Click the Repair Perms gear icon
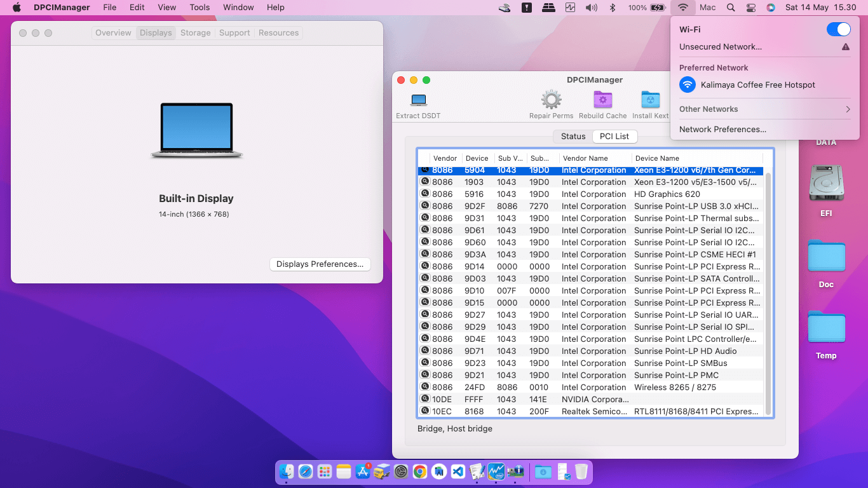Image resolution: width=868 pixels, height=488 pixels. 551,100
